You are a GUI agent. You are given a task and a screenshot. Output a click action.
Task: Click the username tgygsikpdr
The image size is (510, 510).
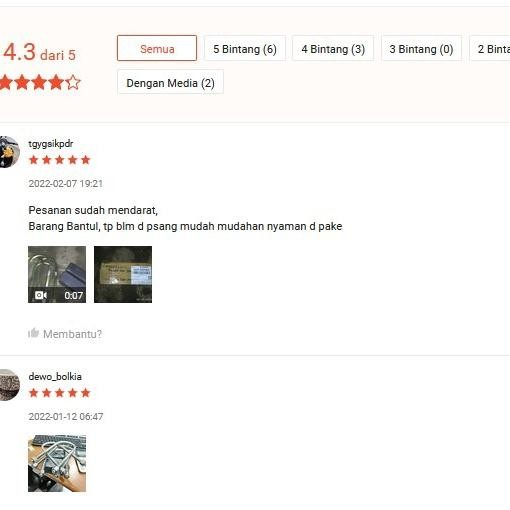[51, 144]
